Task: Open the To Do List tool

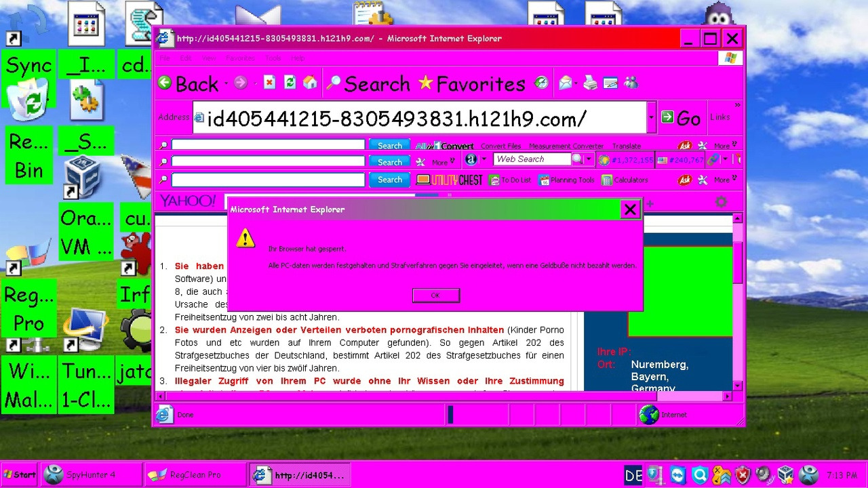Action: [510, 180]
